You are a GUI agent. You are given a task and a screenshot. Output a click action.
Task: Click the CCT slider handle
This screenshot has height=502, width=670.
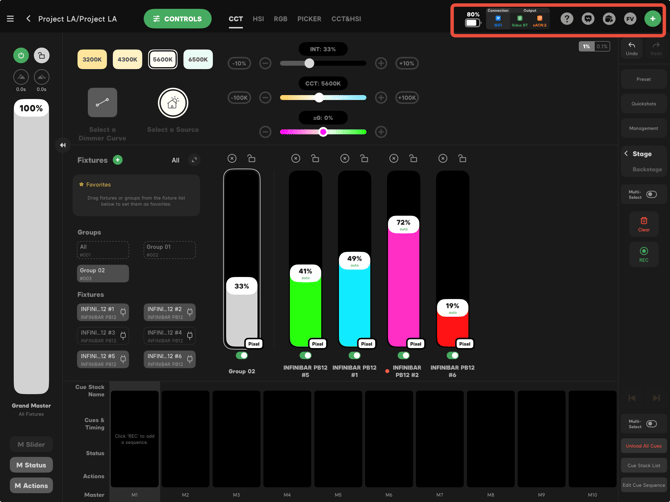[319, 97]
